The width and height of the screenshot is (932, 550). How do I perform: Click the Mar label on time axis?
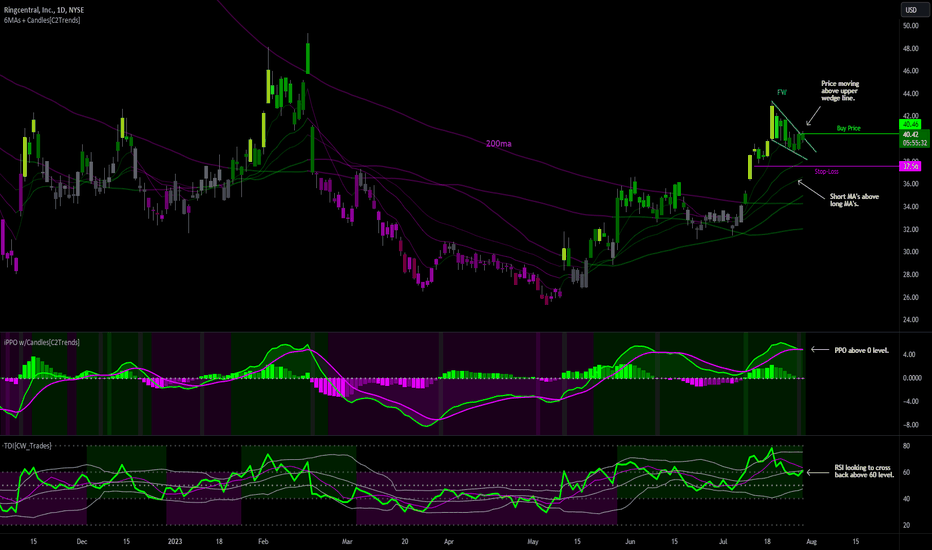pyautogui.click(x=348, y=542)
